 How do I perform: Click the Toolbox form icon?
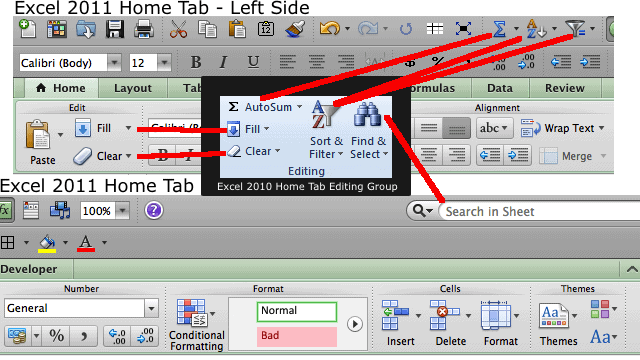point(31,210)
